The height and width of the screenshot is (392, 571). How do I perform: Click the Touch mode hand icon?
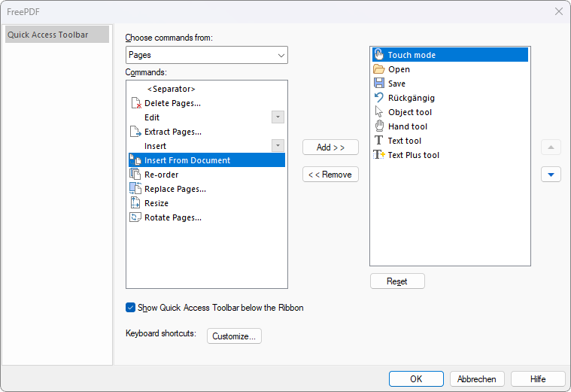coord(379,55)
